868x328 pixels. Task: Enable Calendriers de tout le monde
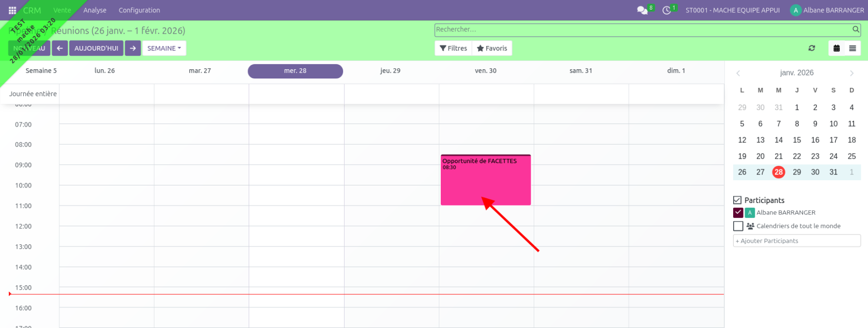(x=738, y=226)
